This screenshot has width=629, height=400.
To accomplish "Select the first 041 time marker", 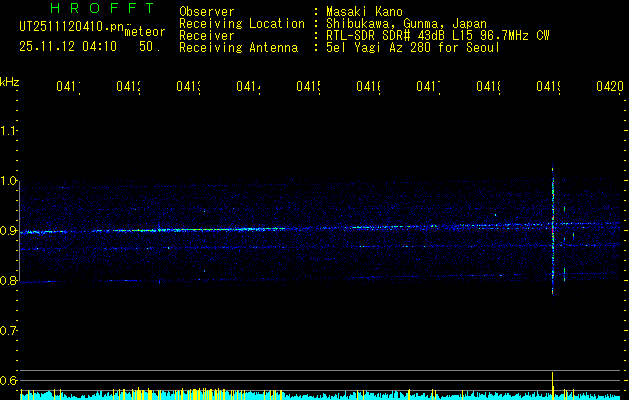I will point(68,87).
